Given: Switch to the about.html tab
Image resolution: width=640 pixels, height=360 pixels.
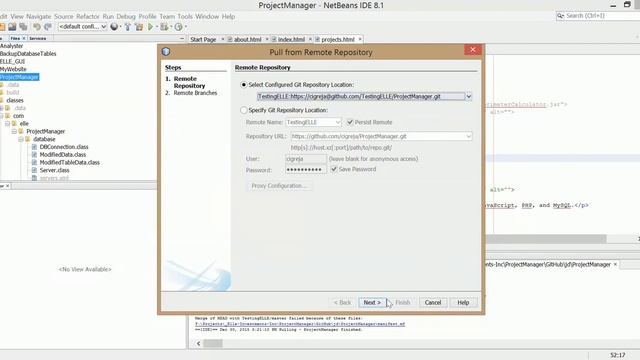Looking at the screenshot, I should pyautogui.click(x=247, y=40).
